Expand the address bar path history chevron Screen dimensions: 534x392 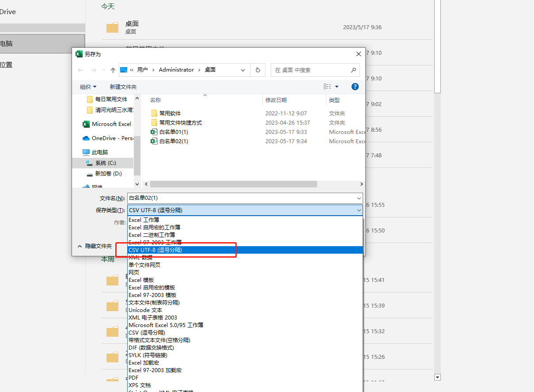[x=243, y=70]
